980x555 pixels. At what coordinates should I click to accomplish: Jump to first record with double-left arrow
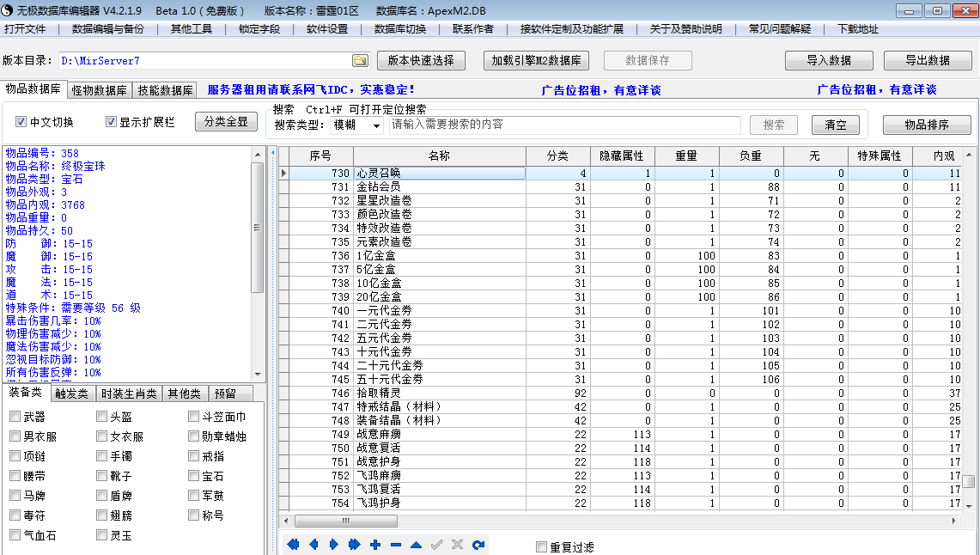293,545
